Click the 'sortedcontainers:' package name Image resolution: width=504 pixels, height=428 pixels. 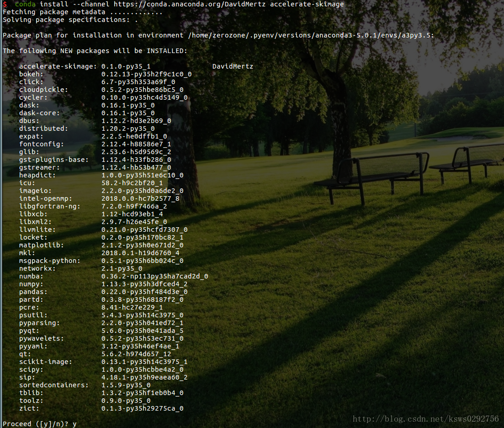pyautogui.click(x=53, y=385)
